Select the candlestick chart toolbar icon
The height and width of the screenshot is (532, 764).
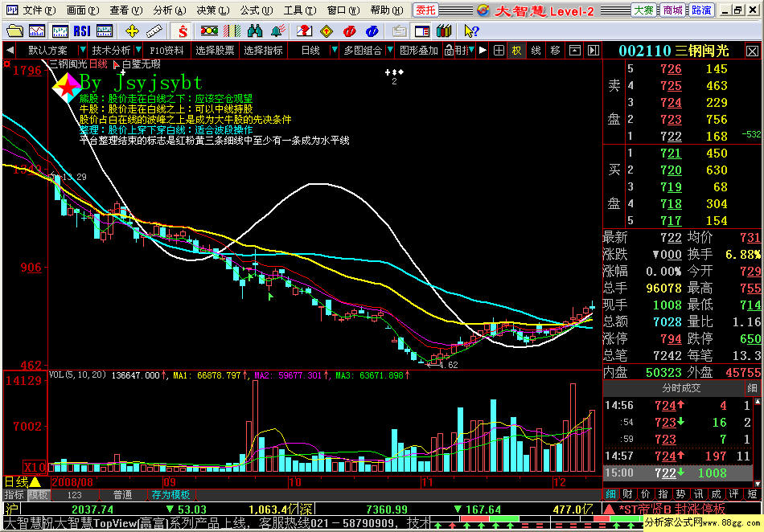[60, 31]
